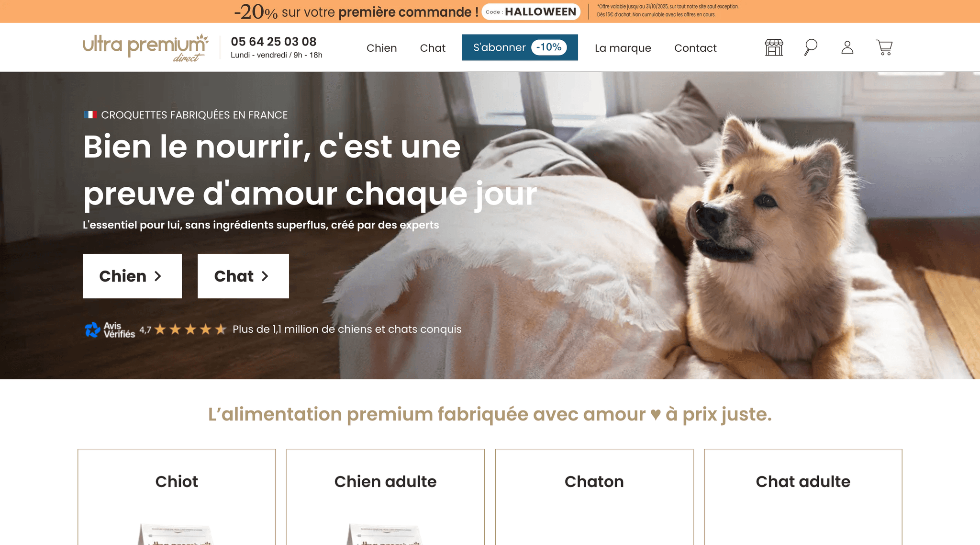Select the Chat adulte category card
Screen dimensions: 980x545
click(803, 497)
